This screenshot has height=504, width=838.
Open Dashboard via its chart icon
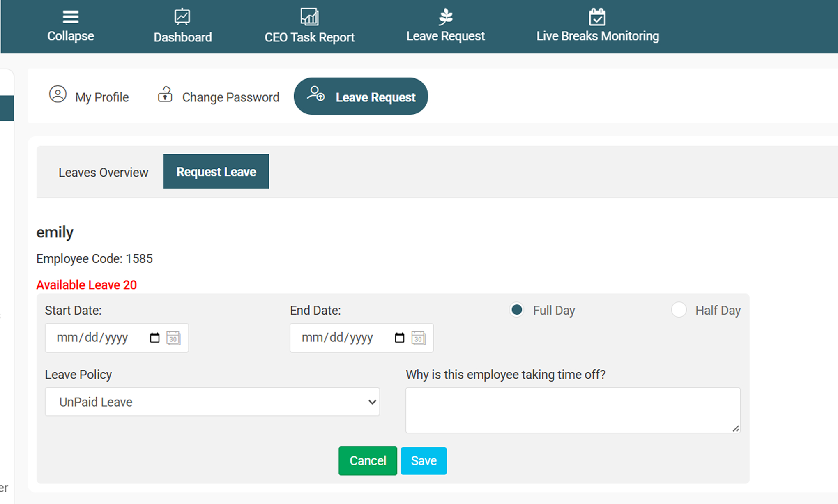click(x=182, y=17)
